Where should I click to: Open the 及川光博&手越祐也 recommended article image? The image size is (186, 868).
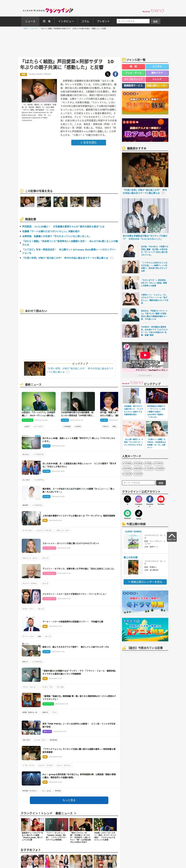(x=145, y=216)
